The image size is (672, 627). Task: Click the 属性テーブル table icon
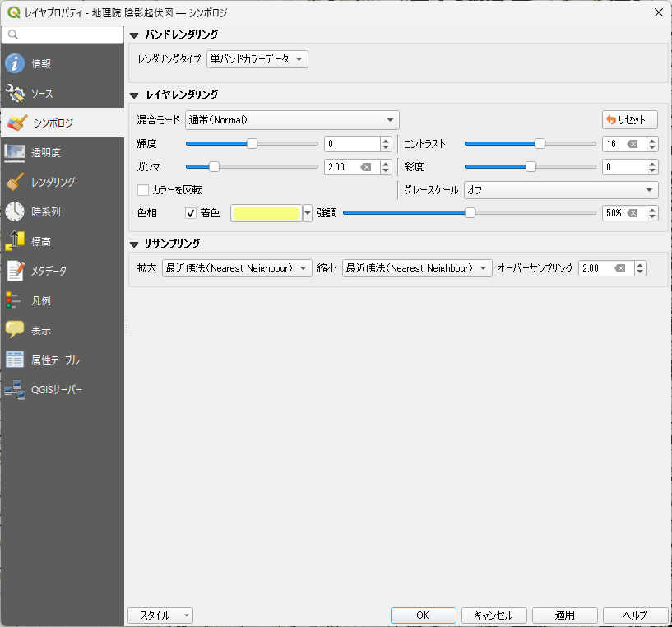pos(15,360)
